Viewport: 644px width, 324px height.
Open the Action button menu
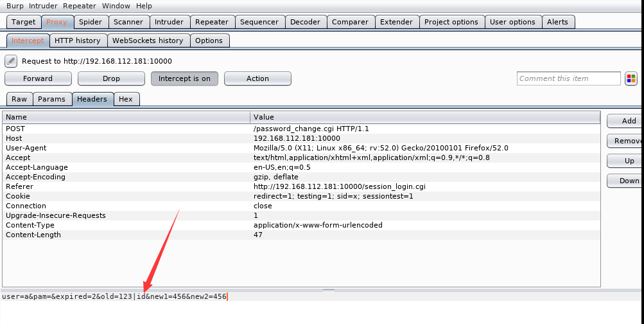click(257, 78)
